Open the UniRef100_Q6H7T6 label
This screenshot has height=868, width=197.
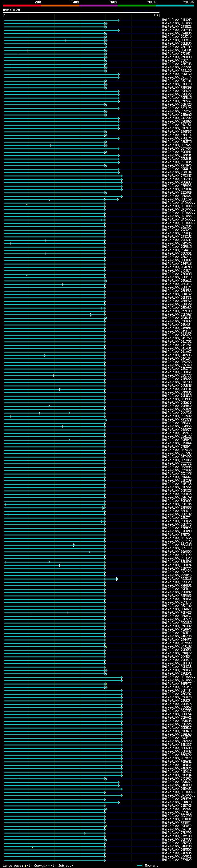[177, 524]
